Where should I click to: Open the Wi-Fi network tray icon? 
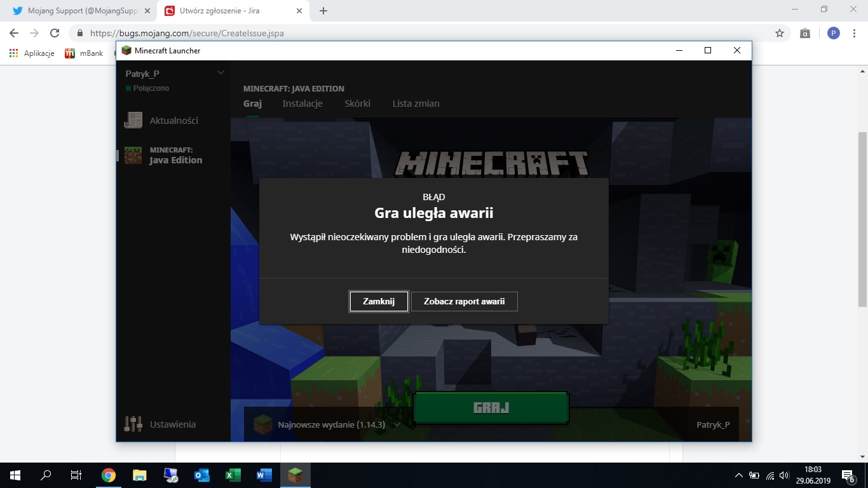pos(770,475)
